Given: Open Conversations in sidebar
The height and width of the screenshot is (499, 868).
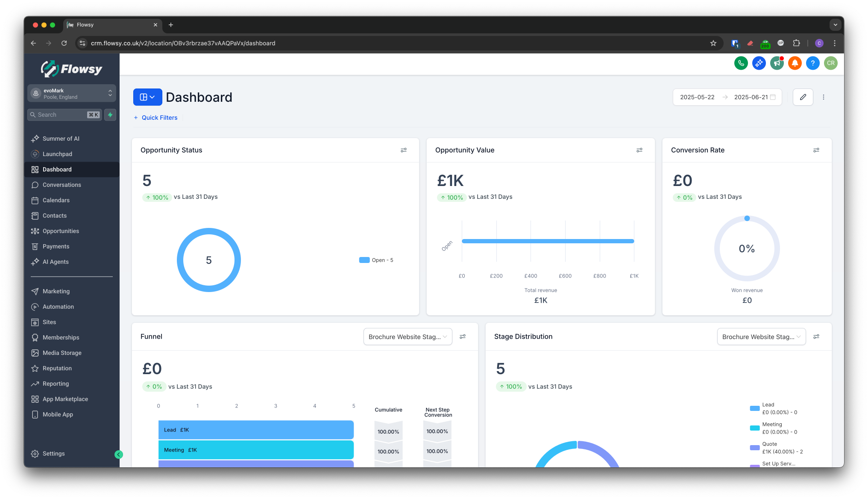Looking at the screenshot, I should click(72, 185).
